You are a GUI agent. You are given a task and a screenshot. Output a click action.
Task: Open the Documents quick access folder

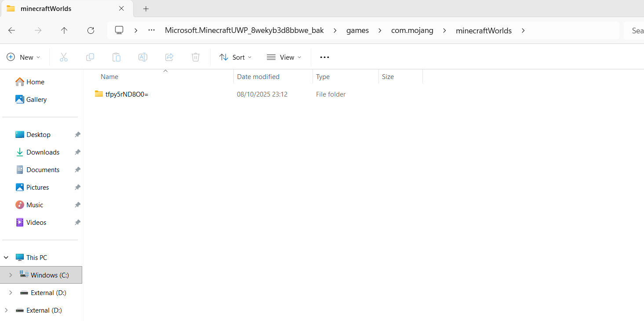pos(43,170)
